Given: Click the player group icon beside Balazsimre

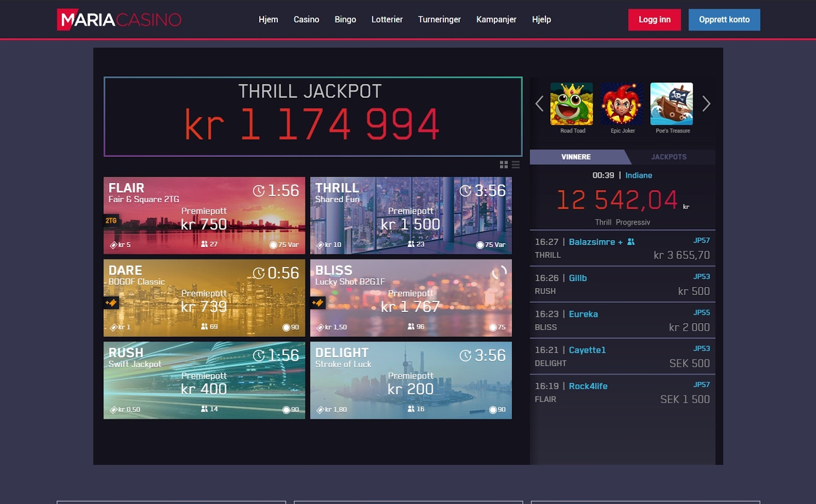Looking at the screenshot, I should pyautogui.click(x=631, y=242).
